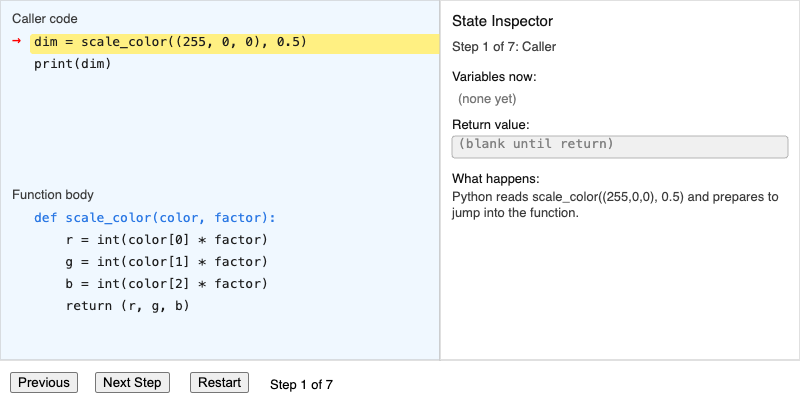Click the What happens heading
The image size is (800, 410).
(495, 179)
